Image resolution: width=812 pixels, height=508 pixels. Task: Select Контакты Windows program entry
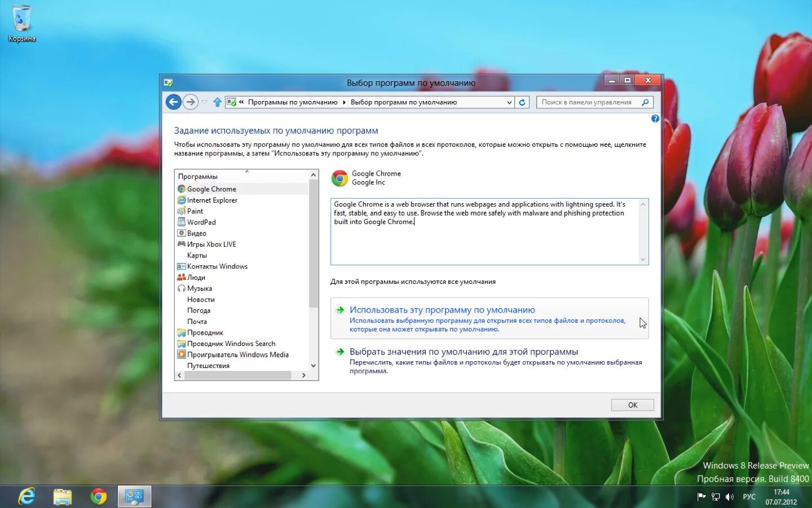click(217, 266)
